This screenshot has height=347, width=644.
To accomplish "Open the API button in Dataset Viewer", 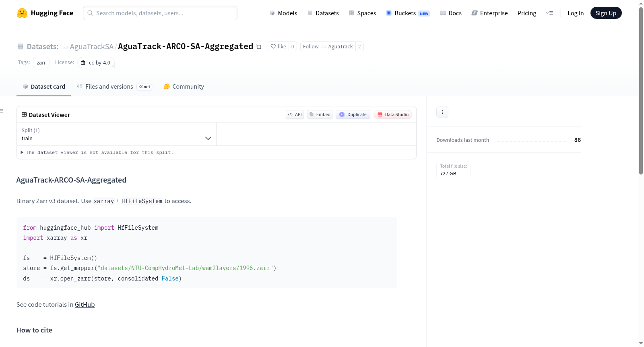I will (295, 114).
